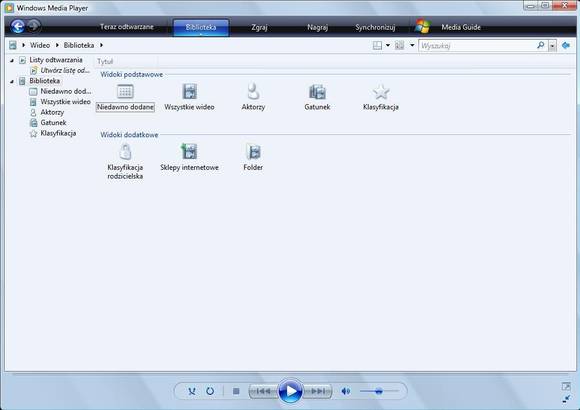
Task: Collapse the Listy odtwarzania tree node
Action: point(12,60)
